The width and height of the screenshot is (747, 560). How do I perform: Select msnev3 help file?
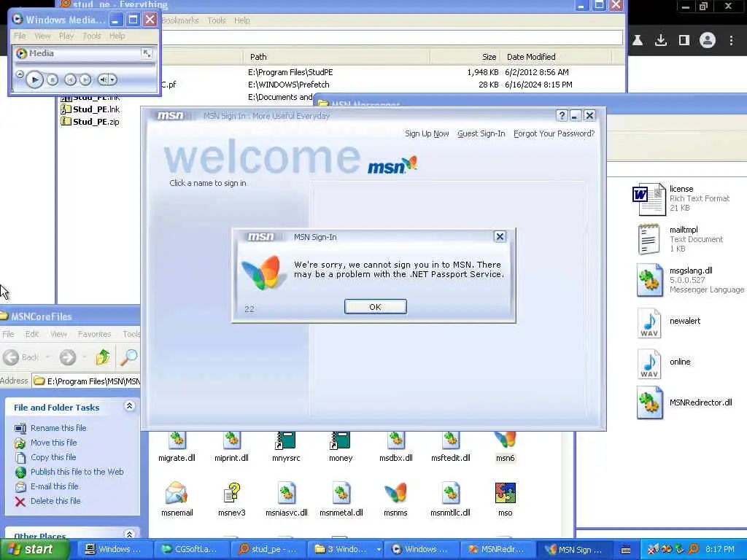(231, 499)
